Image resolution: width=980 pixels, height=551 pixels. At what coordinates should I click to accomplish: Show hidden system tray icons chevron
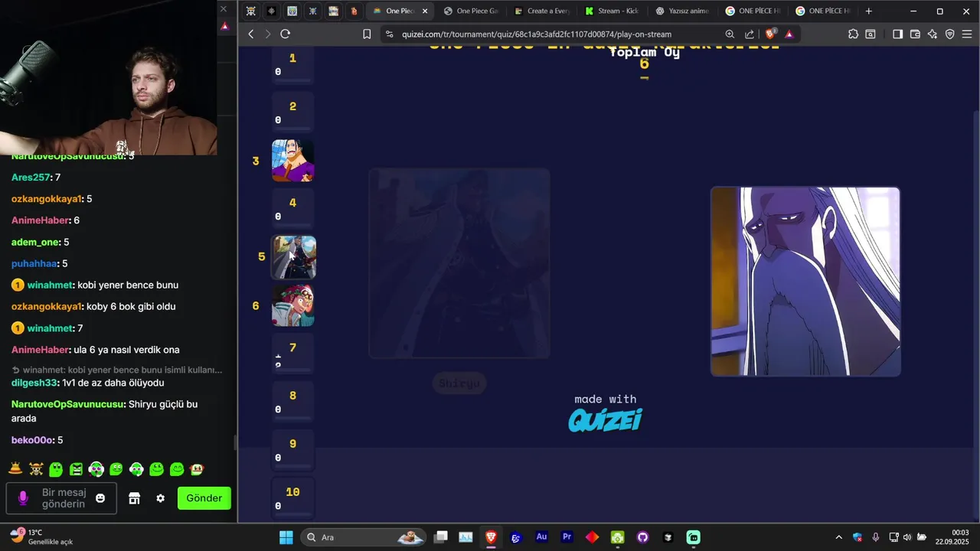tap(838, 537)
